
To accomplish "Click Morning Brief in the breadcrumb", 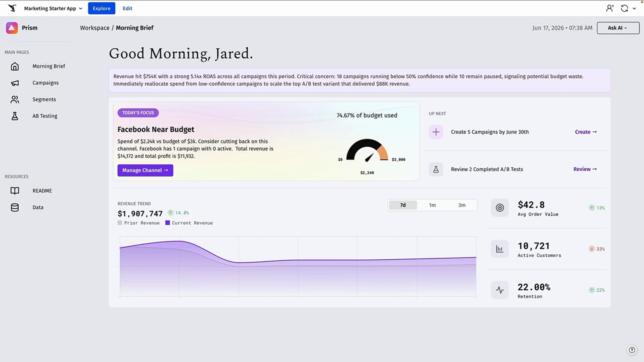I will [135, 28].
